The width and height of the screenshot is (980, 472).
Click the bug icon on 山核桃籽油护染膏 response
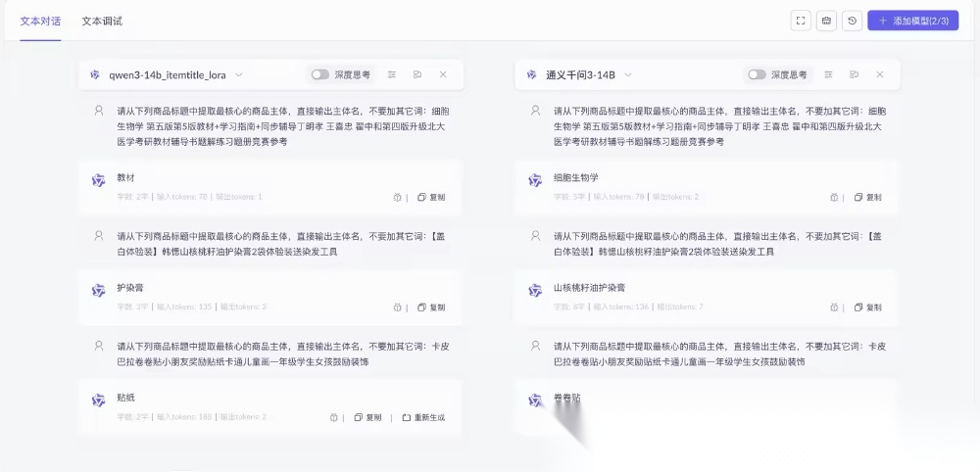834,307
